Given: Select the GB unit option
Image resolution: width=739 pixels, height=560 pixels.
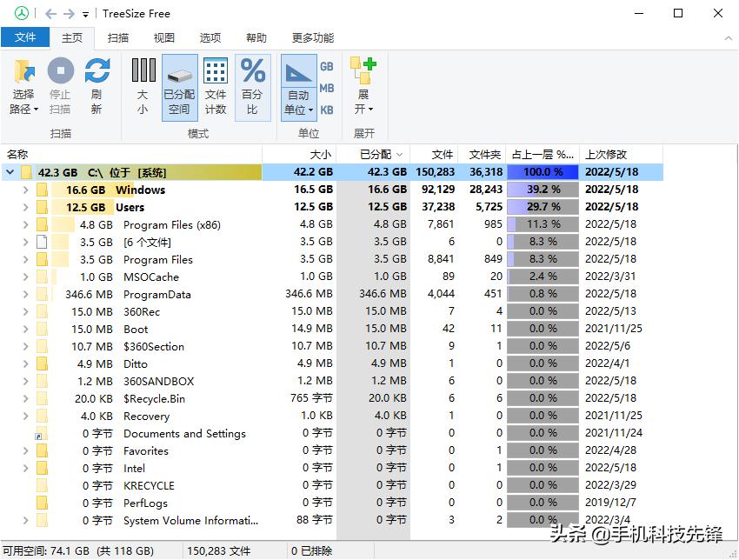Looking at the screenshot, I should [x=327, y=66].
